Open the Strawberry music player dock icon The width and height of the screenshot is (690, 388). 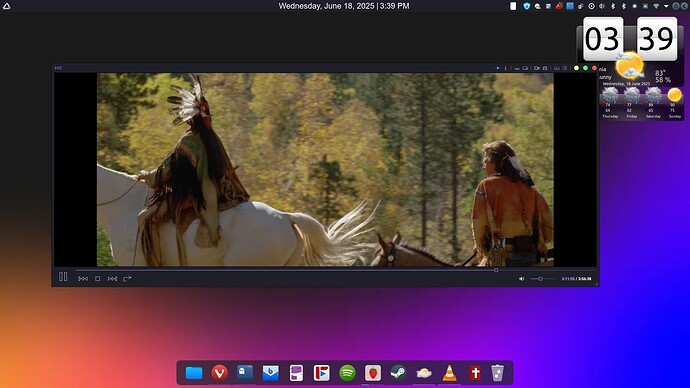click(373, 373)
